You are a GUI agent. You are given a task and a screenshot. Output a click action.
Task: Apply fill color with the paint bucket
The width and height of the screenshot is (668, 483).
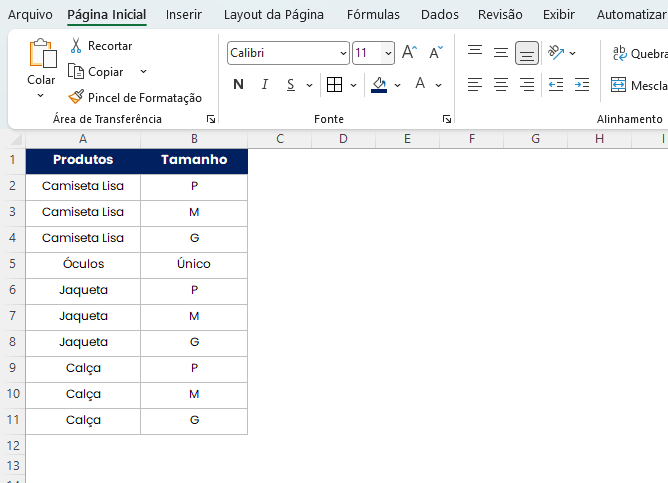tap(379, 83)
